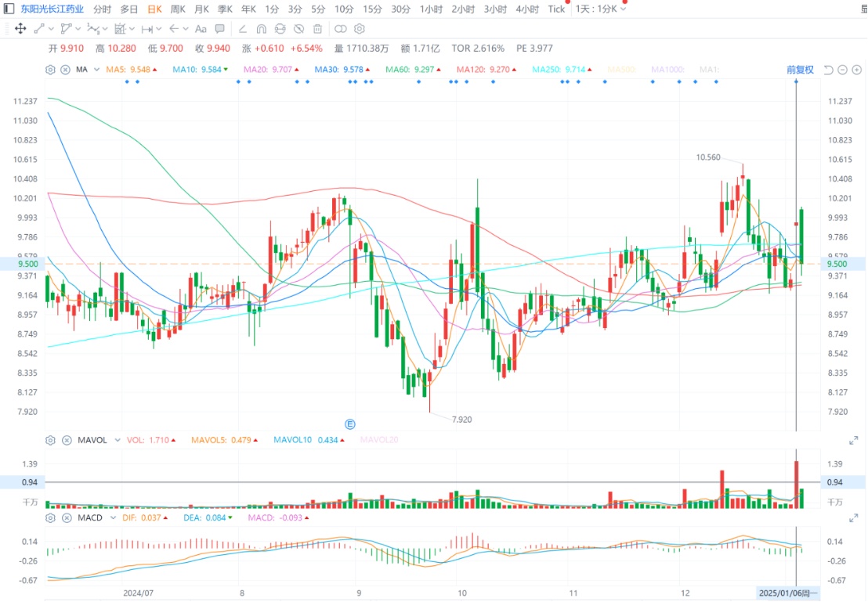Toggle the MA500 moving average line

click(x=620, y=70)
